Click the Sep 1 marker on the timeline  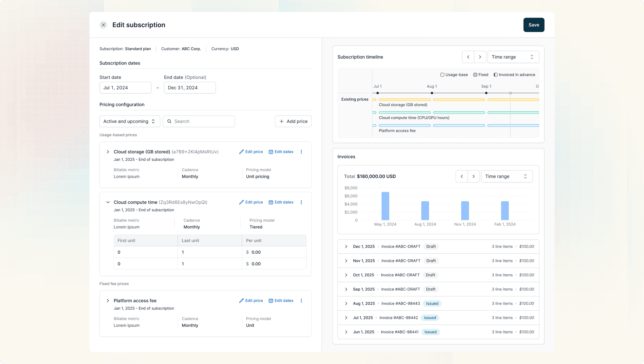tap(486, 93)
